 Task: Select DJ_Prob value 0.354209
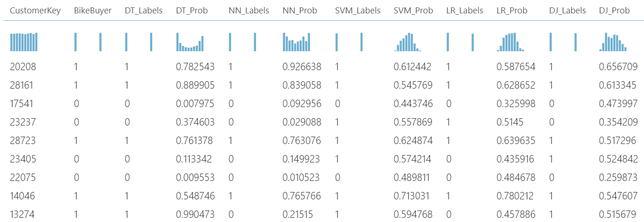coord(618,122)
